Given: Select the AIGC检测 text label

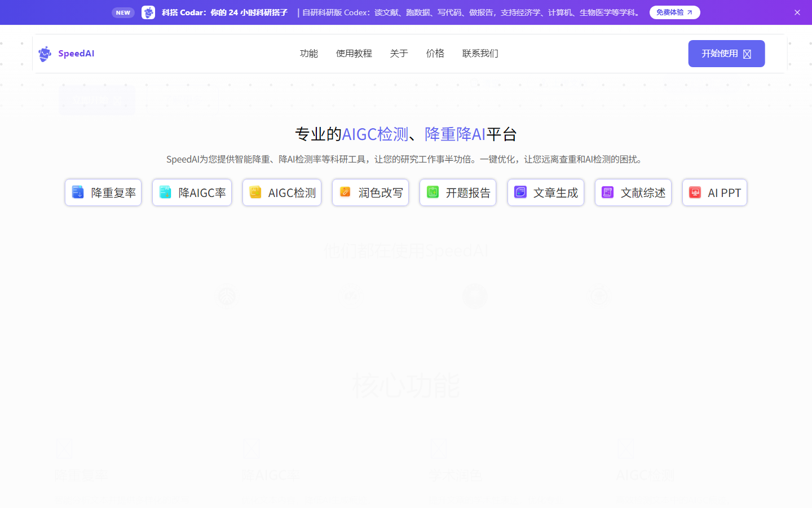Looking at the screenshot, I should click(x=292, y=193).
